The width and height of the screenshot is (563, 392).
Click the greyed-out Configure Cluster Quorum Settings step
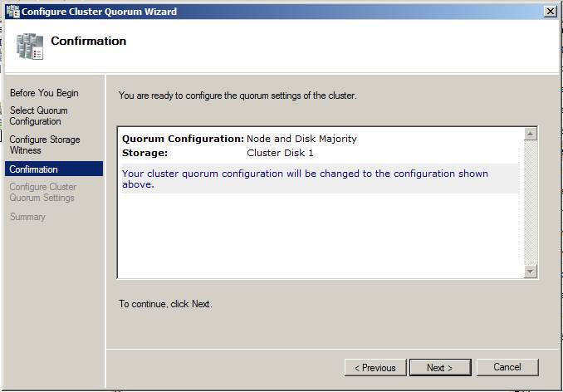pyautogui.click(x=42, y=193)
